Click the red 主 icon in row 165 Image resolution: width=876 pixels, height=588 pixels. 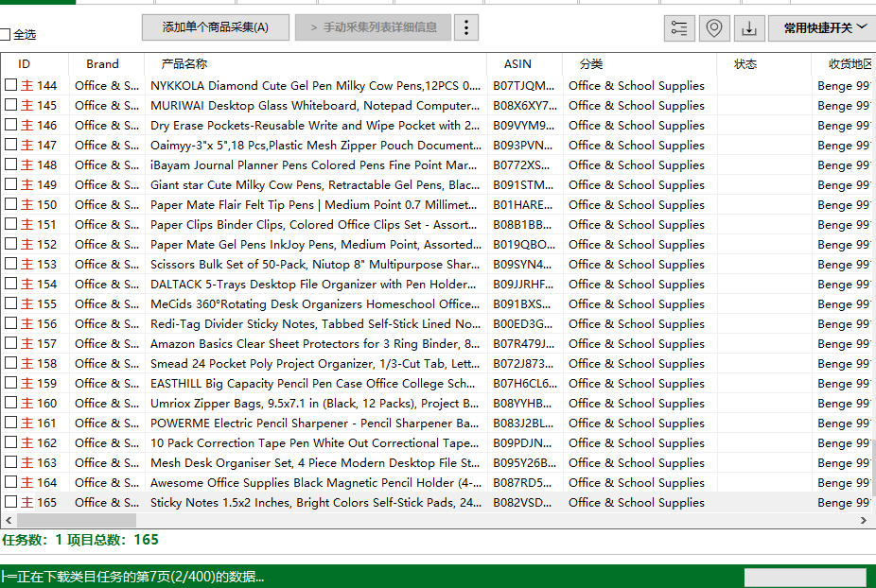pyautogui.click(x=26, y=503)
